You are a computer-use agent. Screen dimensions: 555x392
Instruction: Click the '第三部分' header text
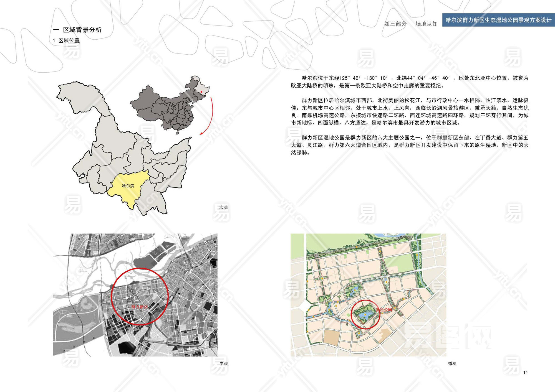point(395,24)
